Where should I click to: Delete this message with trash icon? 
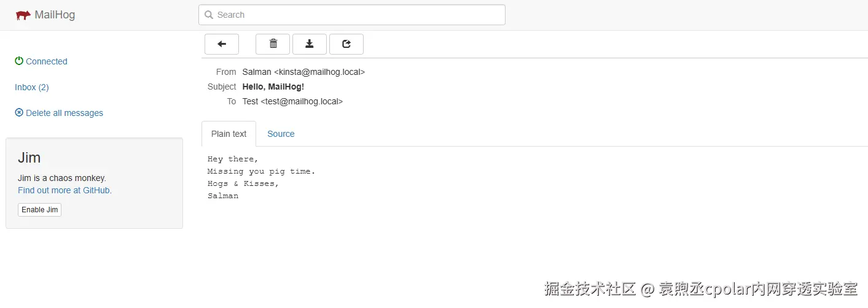tap(273, 44)
